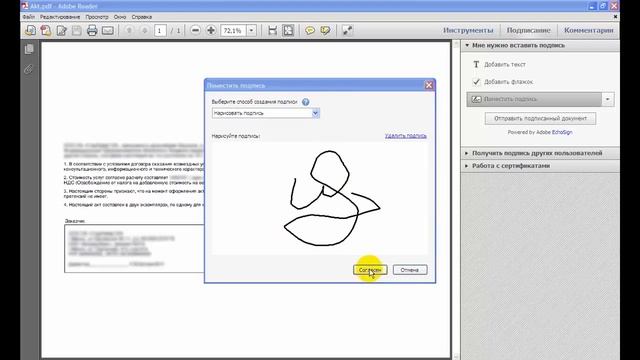Click the document vertical scrollbar

click(x=456, y=199)
